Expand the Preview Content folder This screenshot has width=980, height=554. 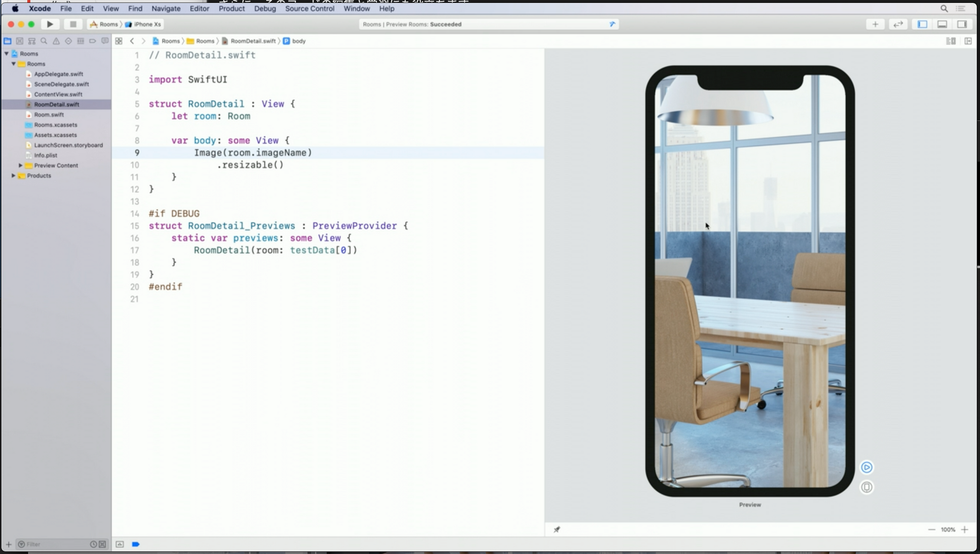pos(21,166)
